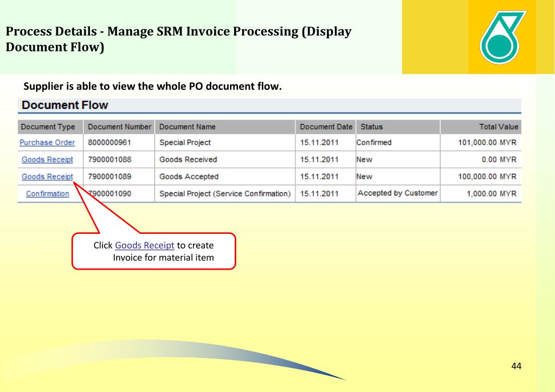Image resolution: width=555 pixels, height=392 pixels.
Task: Click Goods Receipt link in the callout
Action: tap(144, 245)
